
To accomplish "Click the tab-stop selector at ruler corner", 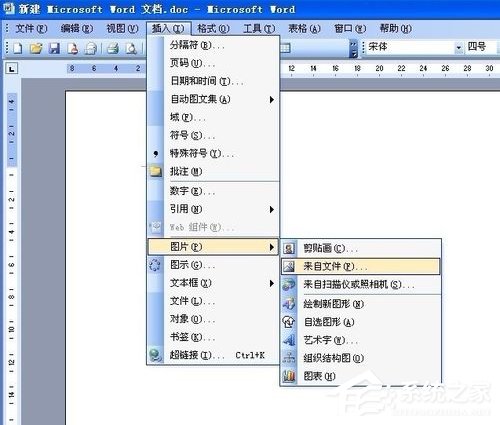I will 12,69.
